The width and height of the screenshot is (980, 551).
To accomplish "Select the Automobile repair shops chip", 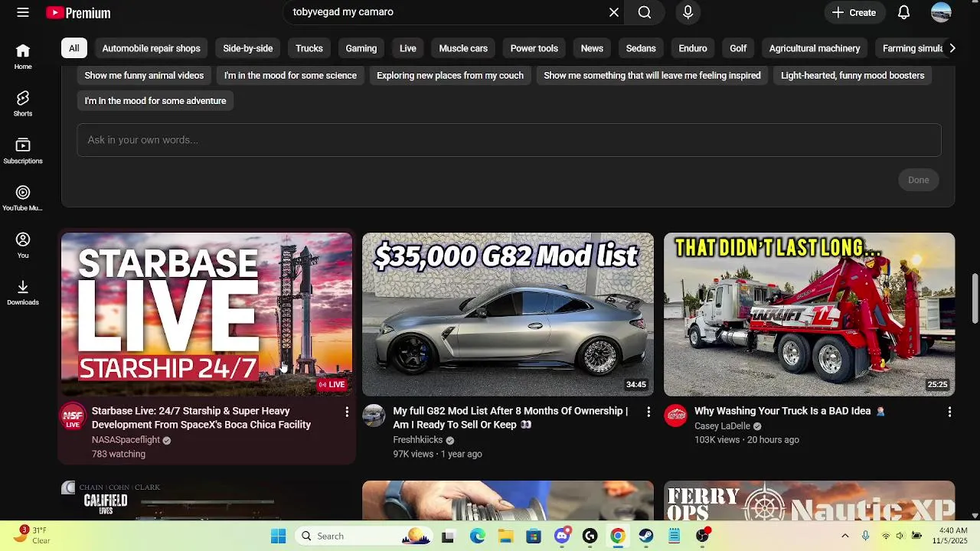I will 151,48.
